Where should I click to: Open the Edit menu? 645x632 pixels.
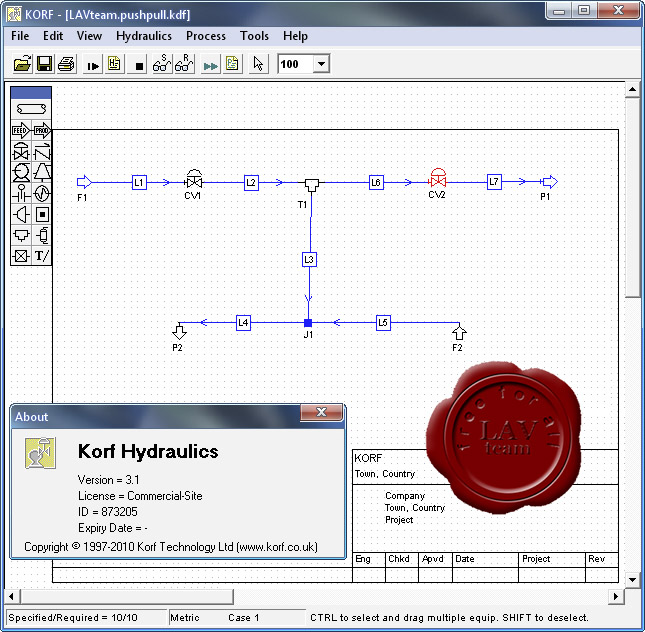click(x=53, y=36)
